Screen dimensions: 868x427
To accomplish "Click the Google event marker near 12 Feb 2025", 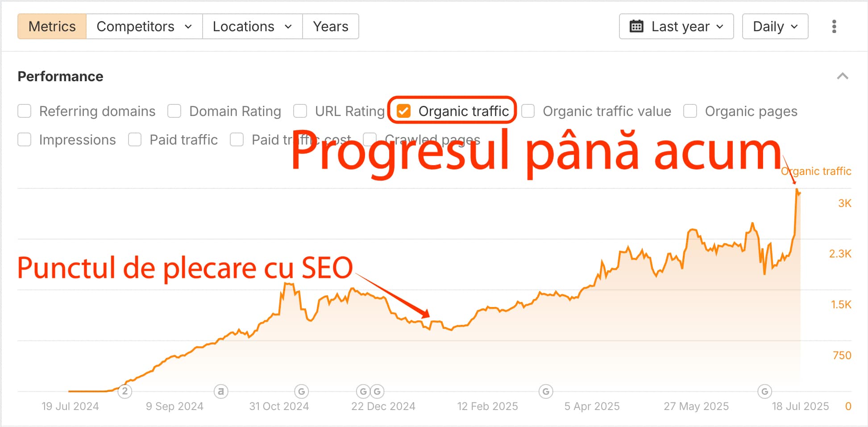I will (x=546, y=391).
